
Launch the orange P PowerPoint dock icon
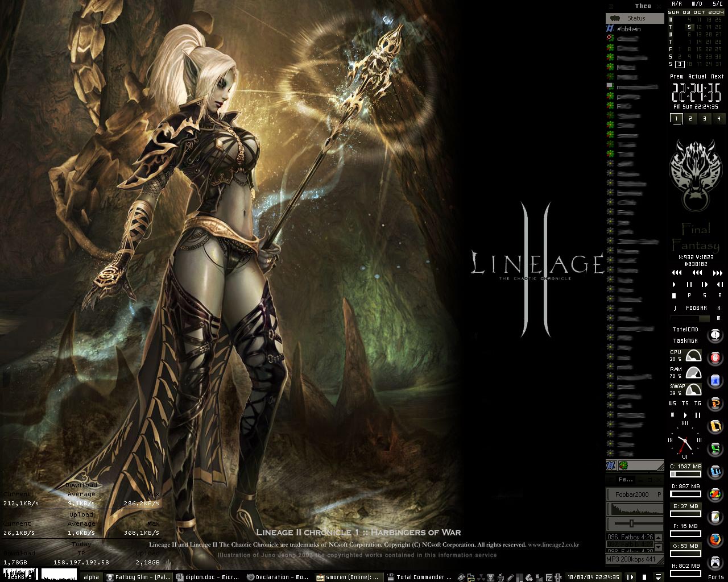point(715,403)
